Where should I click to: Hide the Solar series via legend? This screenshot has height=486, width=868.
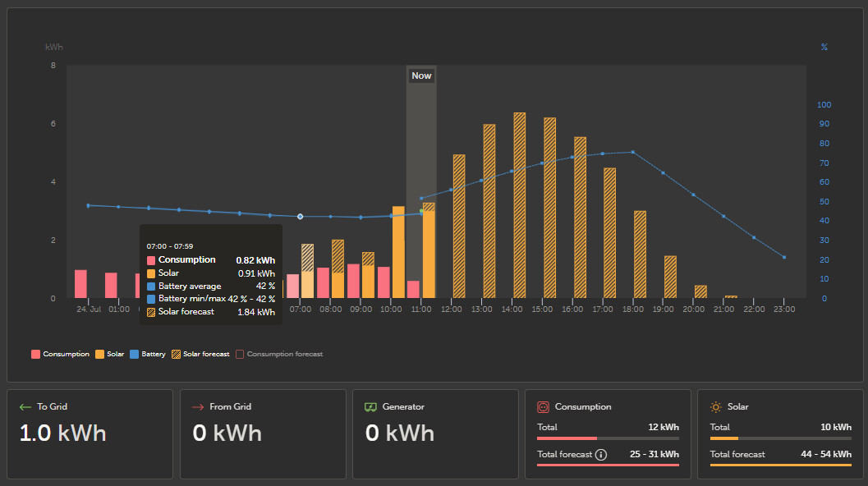[x=109, y=355]
